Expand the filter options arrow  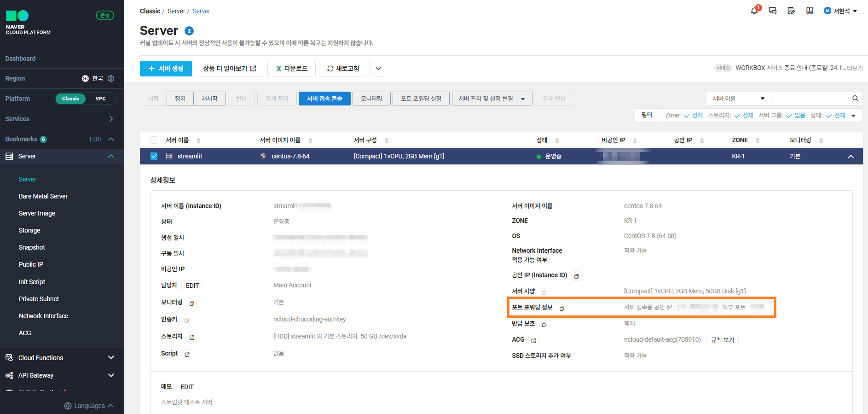(x=853, y=116)
